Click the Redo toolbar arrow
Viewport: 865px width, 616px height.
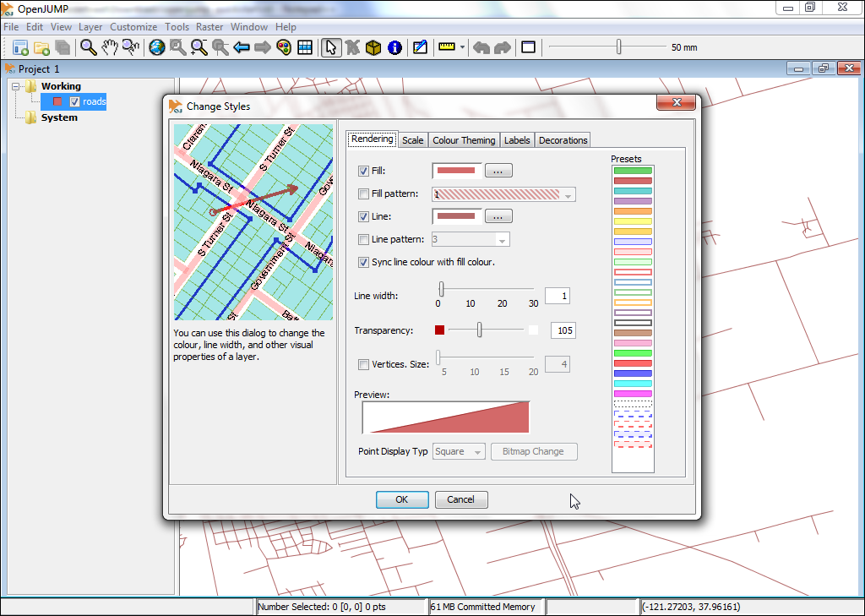pyautogui.click(x=503, y=47)
